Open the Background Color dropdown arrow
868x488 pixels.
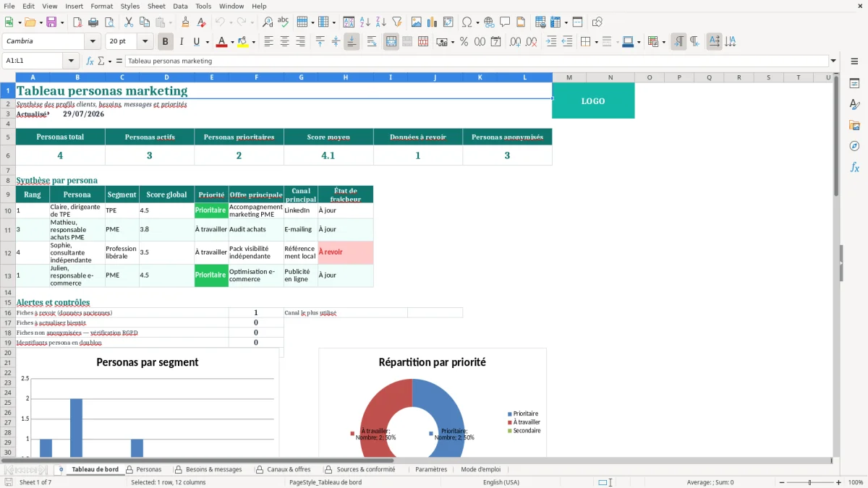(253, 41)
